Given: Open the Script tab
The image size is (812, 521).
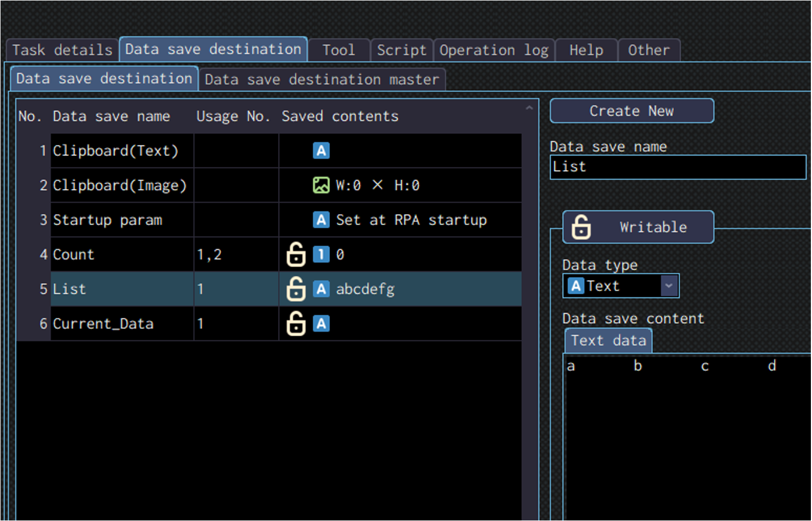Looking at the screenshot, I should tap(401, 50).
